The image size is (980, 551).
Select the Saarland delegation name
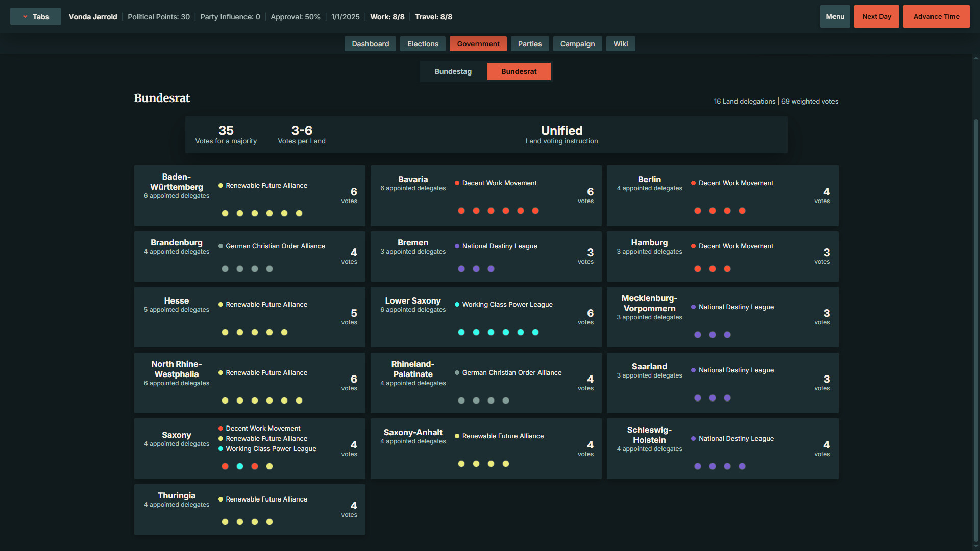pyautogui.click(x=649, y=366)
